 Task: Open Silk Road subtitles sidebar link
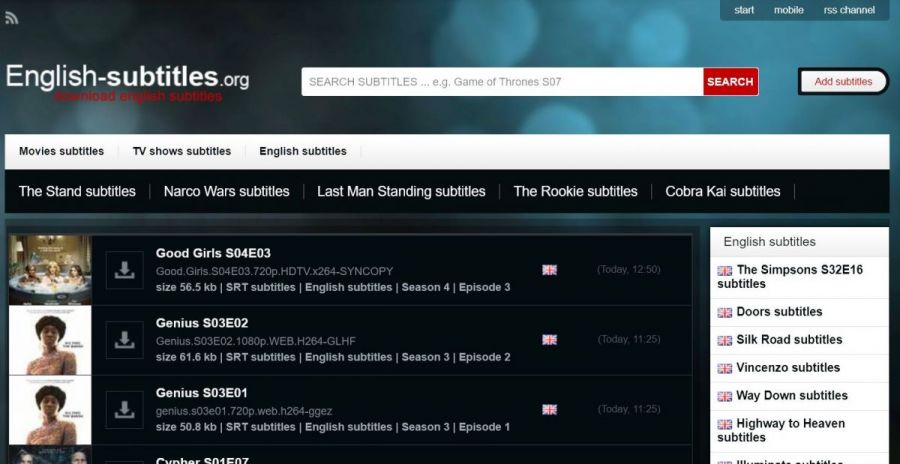[789, 340]
